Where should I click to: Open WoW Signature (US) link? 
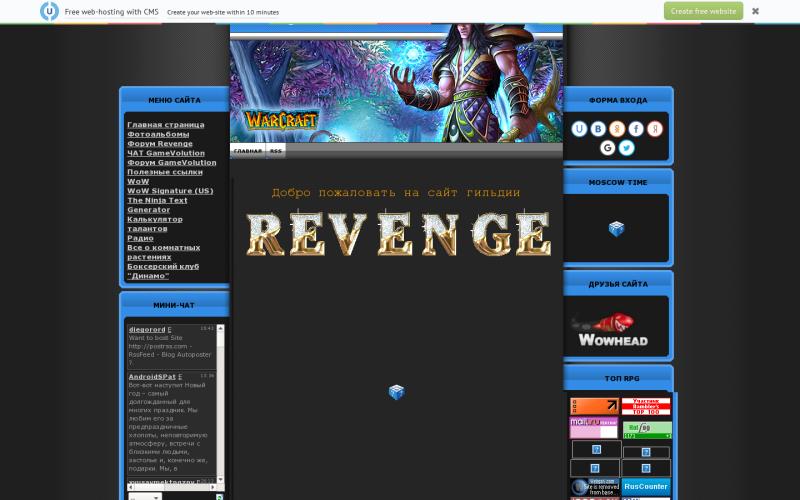(x=170, y=191)
